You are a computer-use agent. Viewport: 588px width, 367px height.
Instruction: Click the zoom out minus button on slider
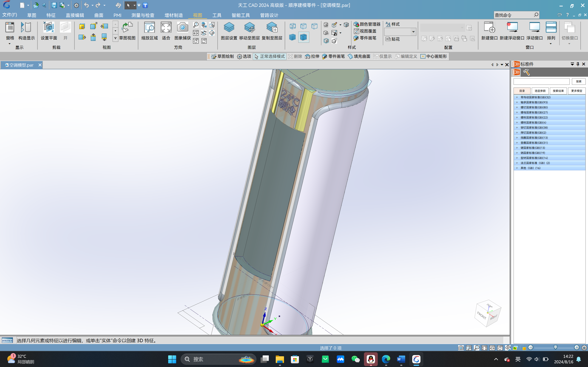[x=531, y=347]
